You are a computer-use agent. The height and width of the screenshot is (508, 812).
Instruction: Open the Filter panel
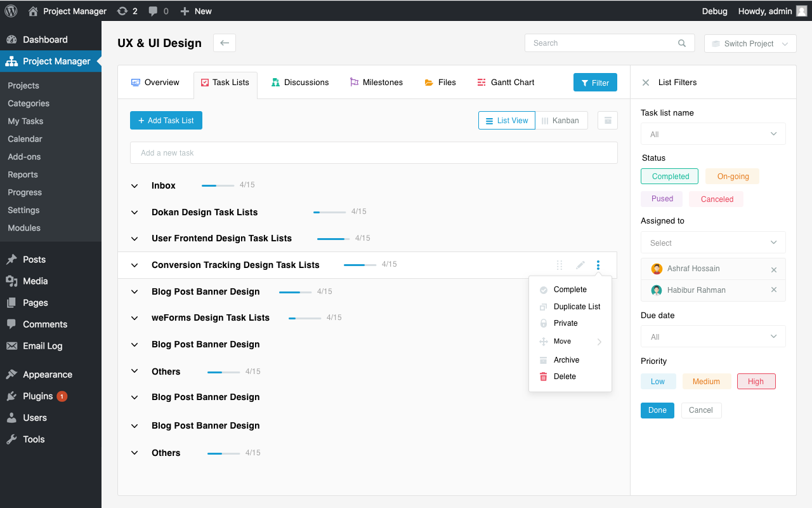click(x=595, y=82)
